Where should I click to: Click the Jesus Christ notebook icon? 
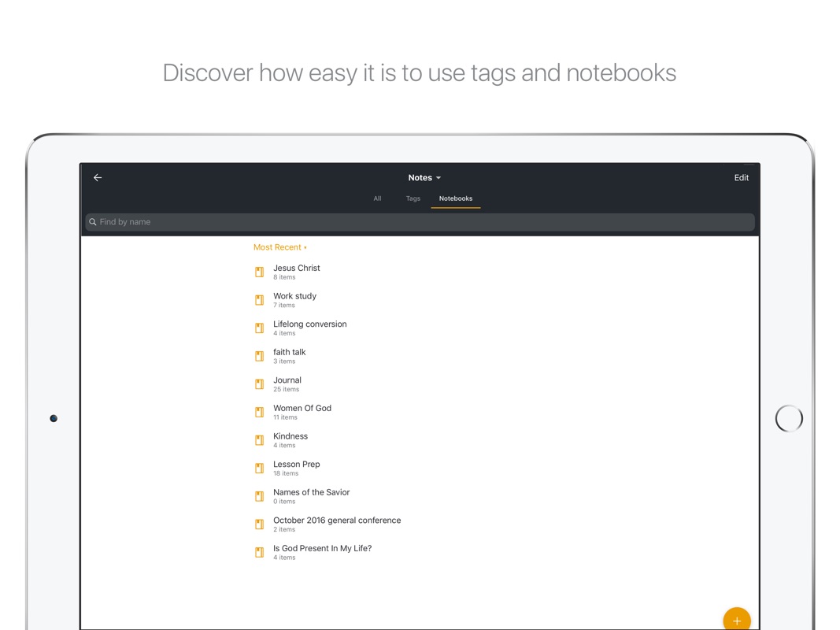click(259, 272)
